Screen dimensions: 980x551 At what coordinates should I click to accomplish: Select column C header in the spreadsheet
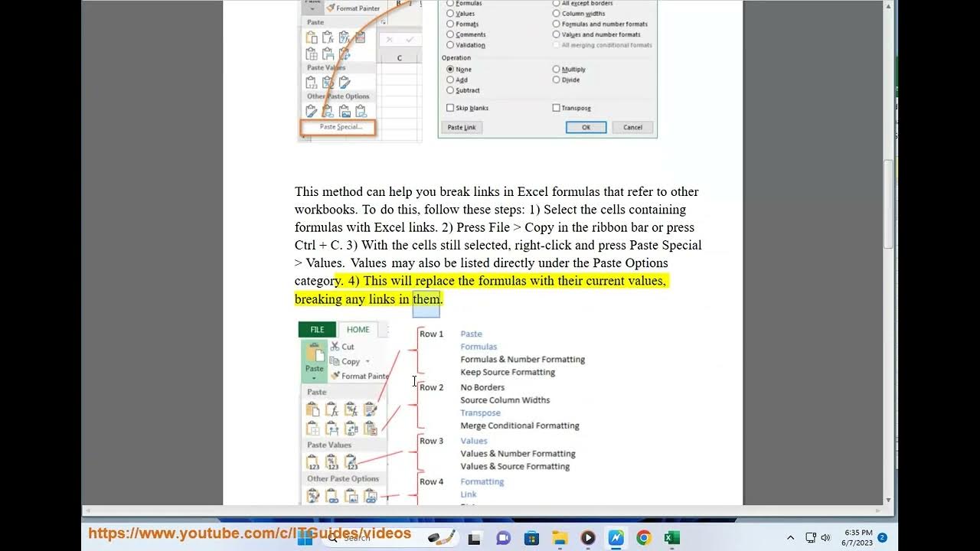400,58
